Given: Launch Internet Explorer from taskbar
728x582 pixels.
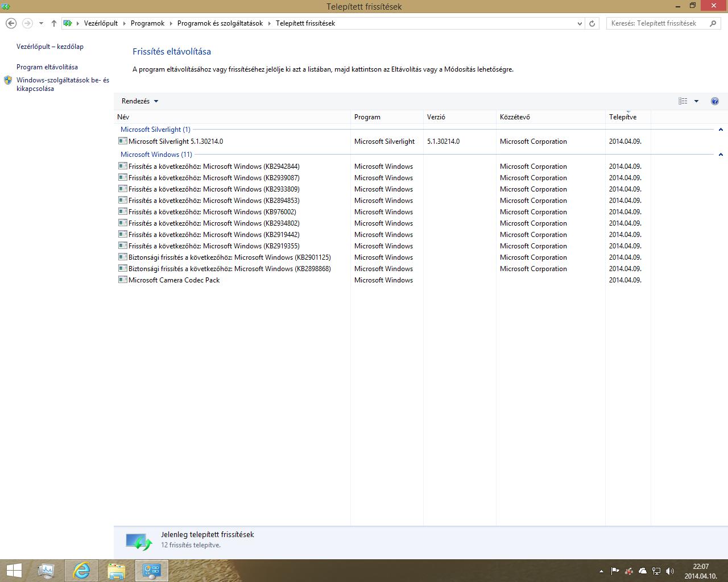Looking at the screenshot, I should pyautogui.click(x=81, y=571).
